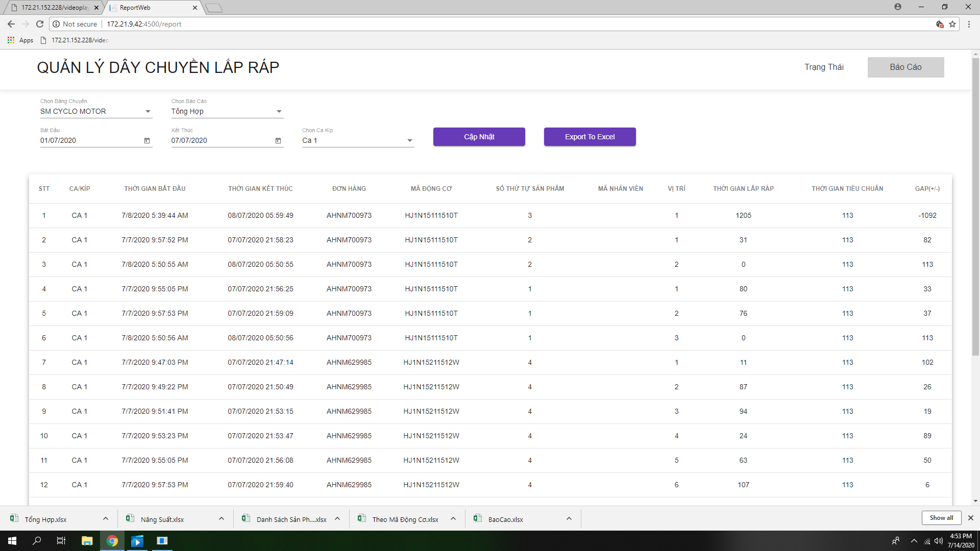This screenshot has height=551, width=980.
Task: Open the end date calendar picker
Action: (x=278, y=141)
